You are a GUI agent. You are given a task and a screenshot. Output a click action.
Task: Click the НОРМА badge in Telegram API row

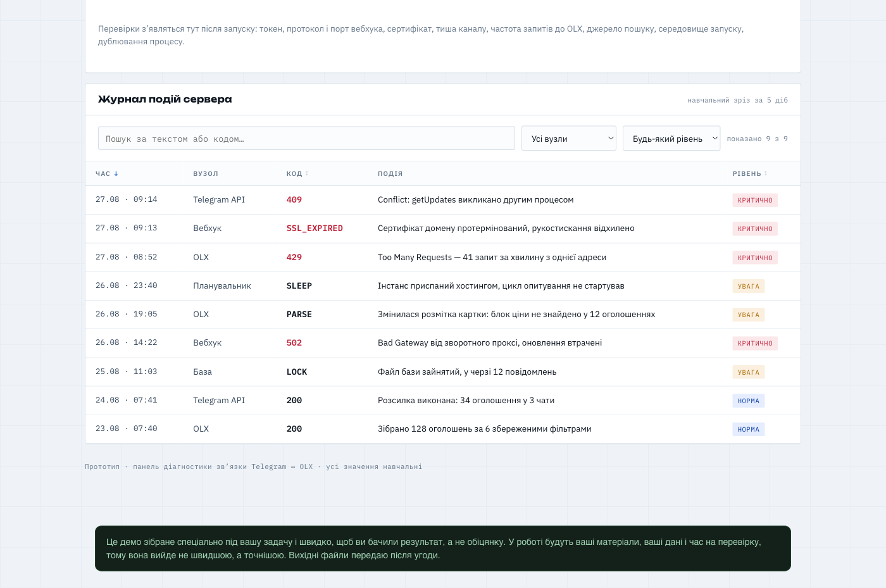pyautogui.click(x=749, y=401)
